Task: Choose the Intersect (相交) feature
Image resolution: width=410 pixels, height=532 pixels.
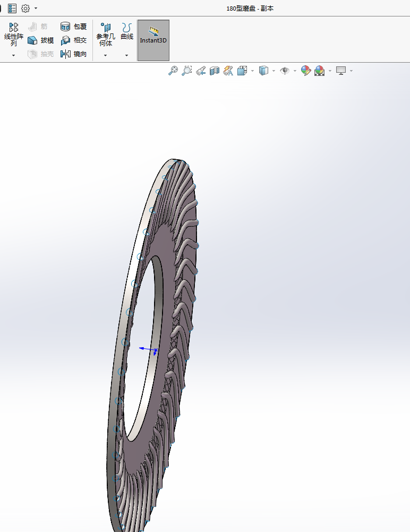Action: (73, 40)
